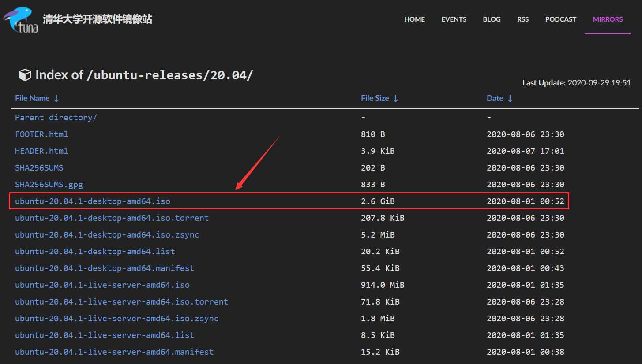Sort by File Size column header
The image size is (642, 364).
[x=379, y=98]
